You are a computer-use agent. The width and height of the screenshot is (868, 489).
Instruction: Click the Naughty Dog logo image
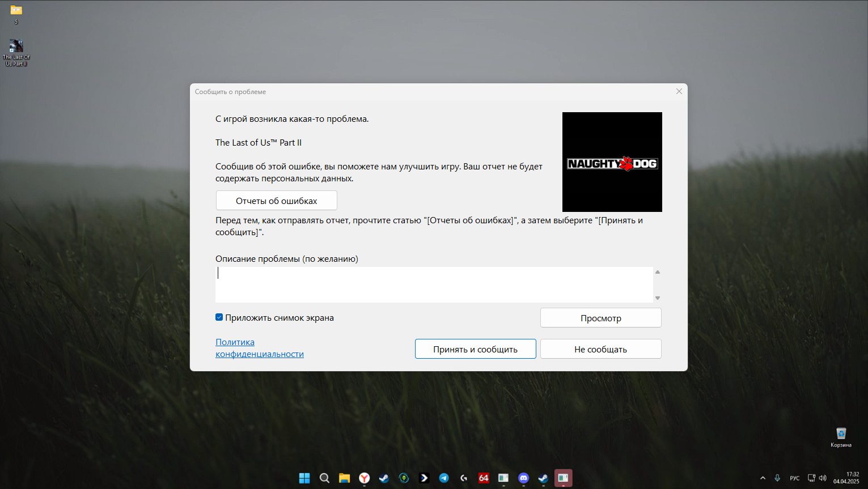click(612, 162)
